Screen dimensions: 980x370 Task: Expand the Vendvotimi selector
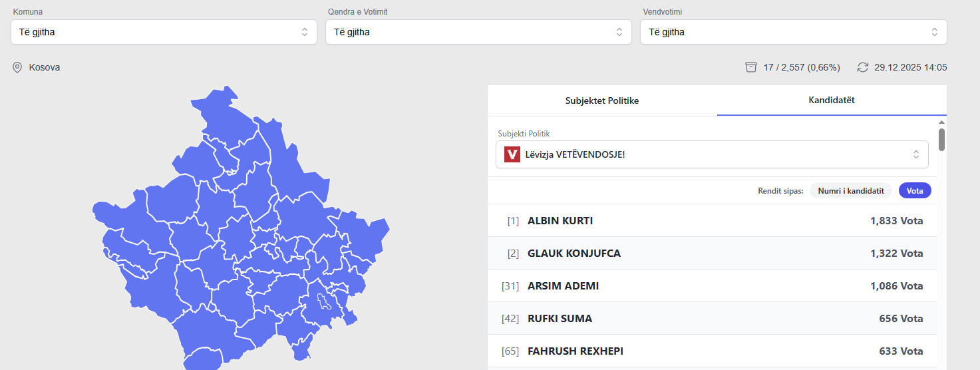793,32
